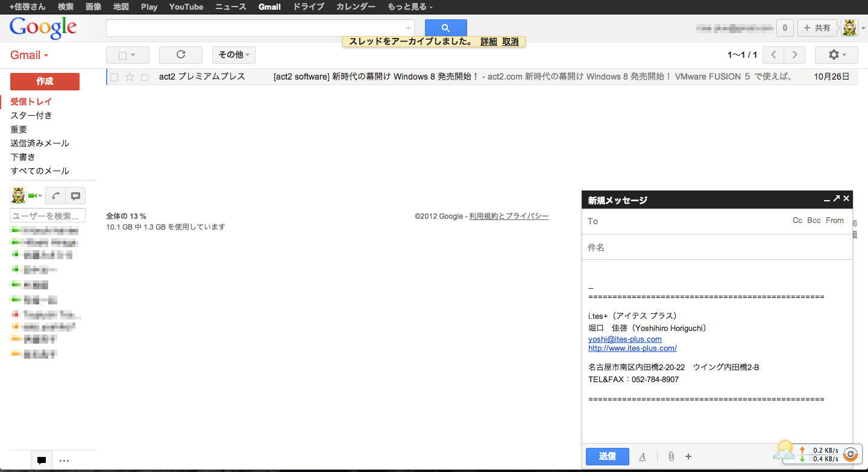Minimize the 新規メッセージ compose window
The height and width of the screenshot is (472, 868).
pyautogui.click(x=827, y=199)
